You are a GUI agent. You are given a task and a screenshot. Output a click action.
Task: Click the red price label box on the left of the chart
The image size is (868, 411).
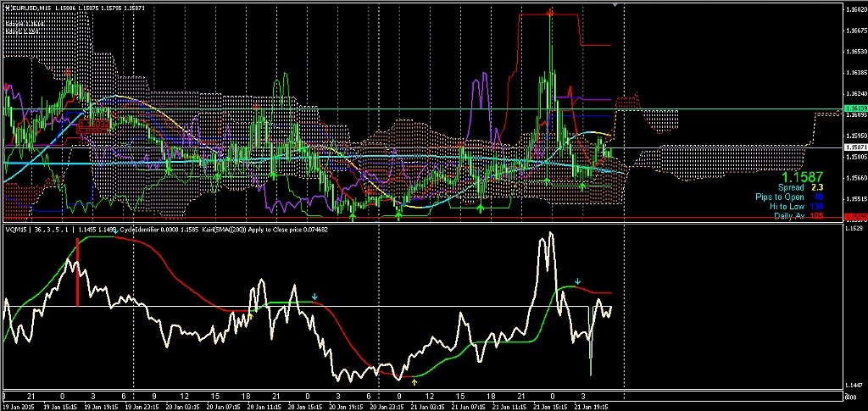coord(92,125)
